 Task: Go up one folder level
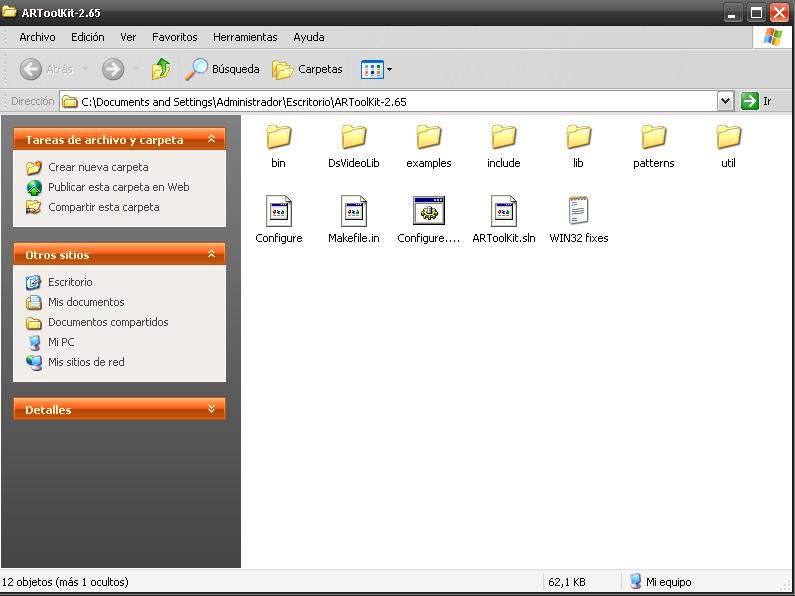pyautogui.click(x=161, y=69)
